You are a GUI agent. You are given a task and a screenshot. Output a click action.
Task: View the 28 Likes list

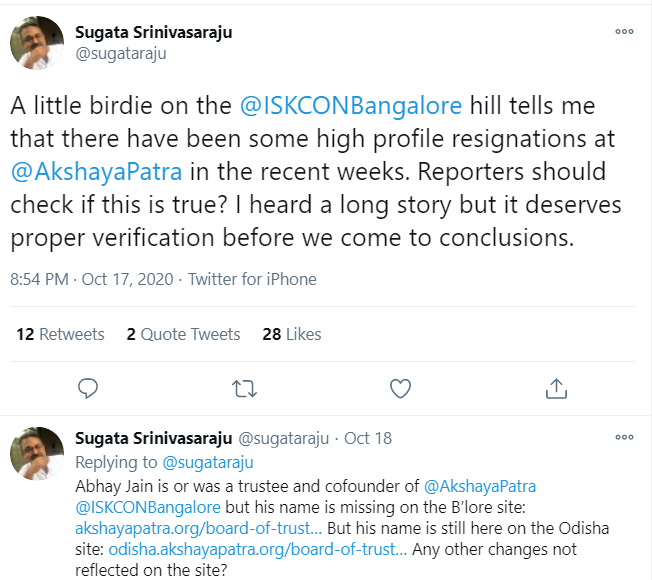tap(289, 334)
